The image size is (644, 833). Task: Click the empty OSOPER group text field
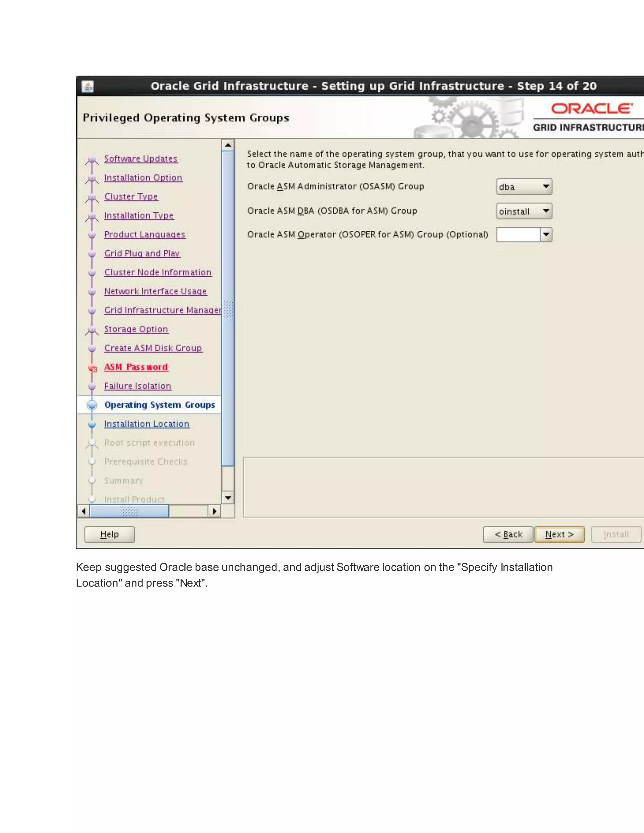(x=518, y=234)
